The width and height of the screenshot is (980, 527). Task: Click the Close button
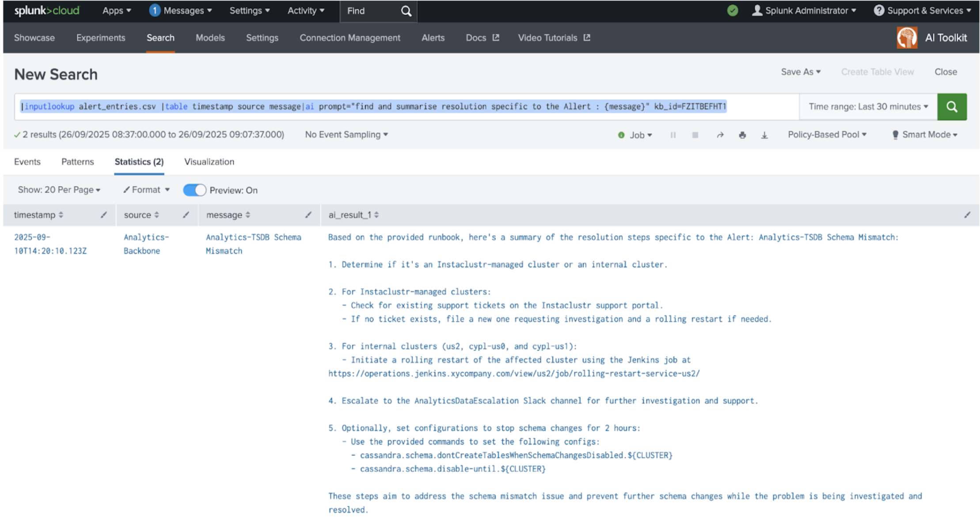[x=946, y=72]
